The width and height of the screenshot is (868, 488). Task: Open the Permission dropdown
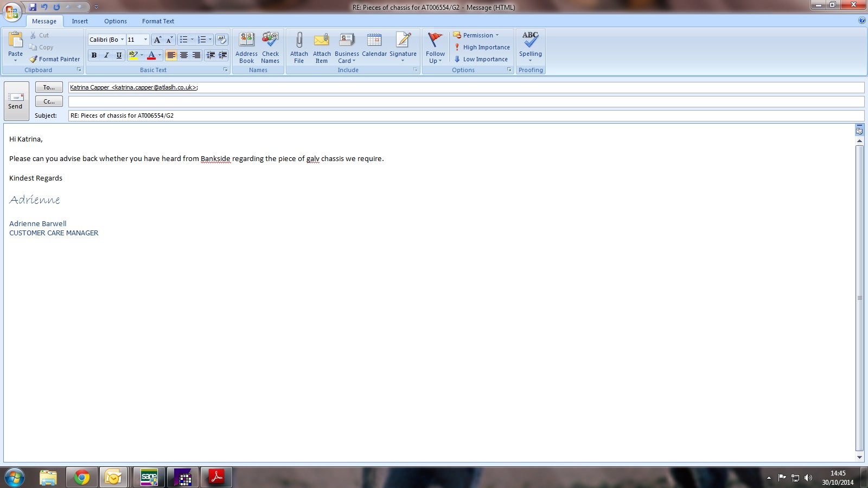coord(476,35)
